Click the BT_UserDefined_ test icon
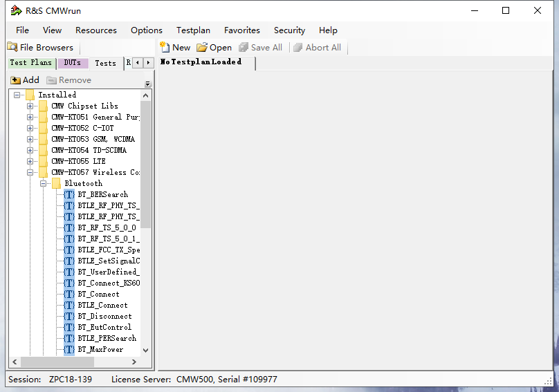The height and width of the screenshot is (392, 559). click(69, 272)
